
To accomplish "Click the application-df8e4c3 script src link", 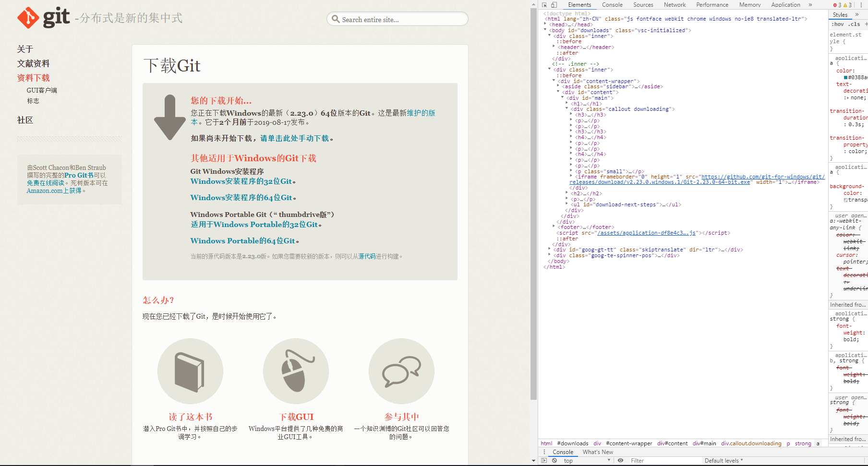I will [646, 233].
